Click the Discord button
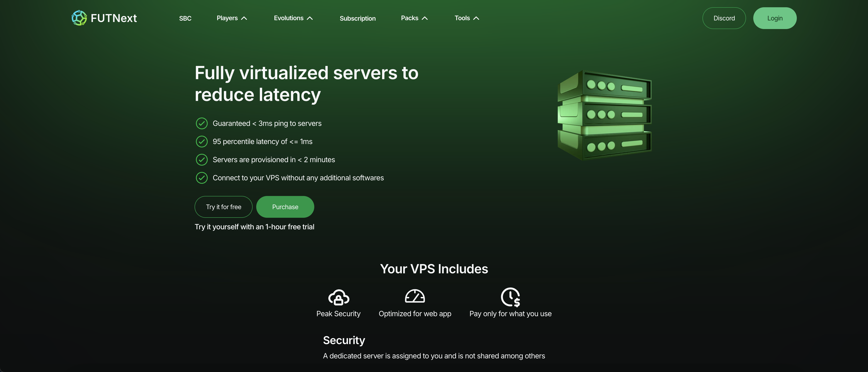 (724, 18)
